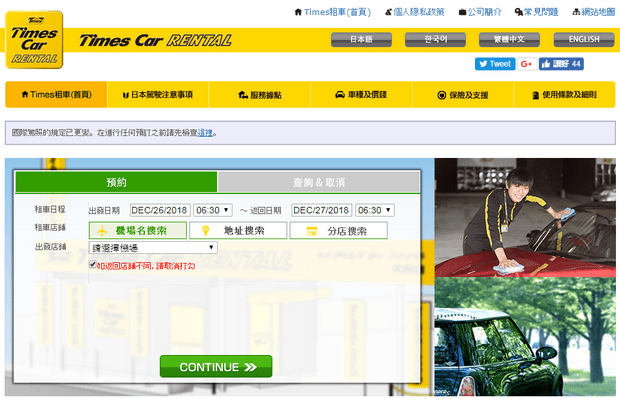
Task: Click the green Mini car photo
Action: [525, 337]
